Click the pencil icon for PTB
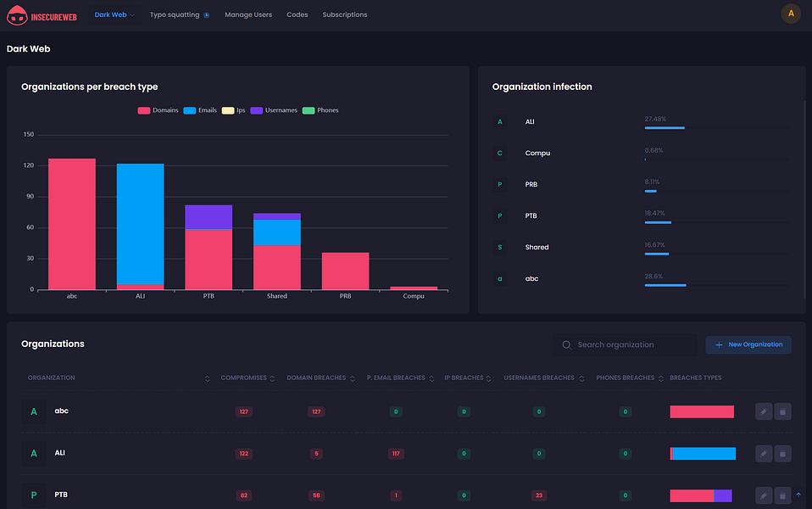Viewport: 812px width, 509px height. click(x=764, y=495)
